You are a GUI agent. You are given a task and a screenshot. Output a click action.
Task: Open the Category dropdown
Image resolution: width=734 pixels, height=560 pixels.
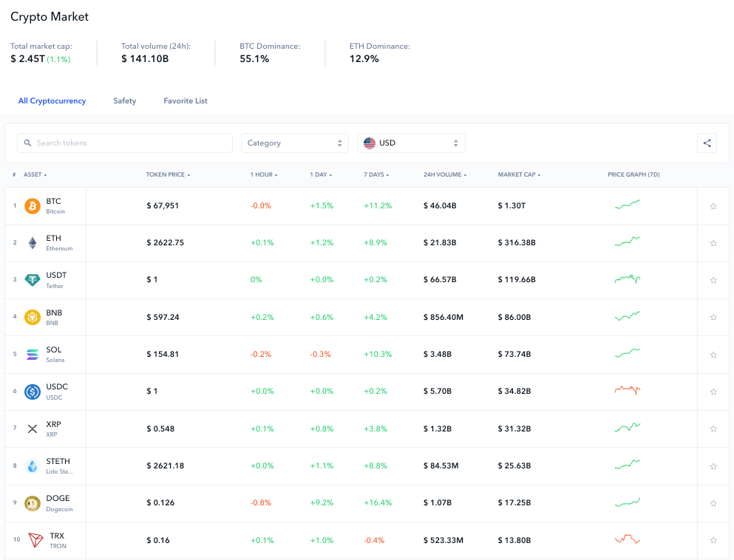pos(294,143)
